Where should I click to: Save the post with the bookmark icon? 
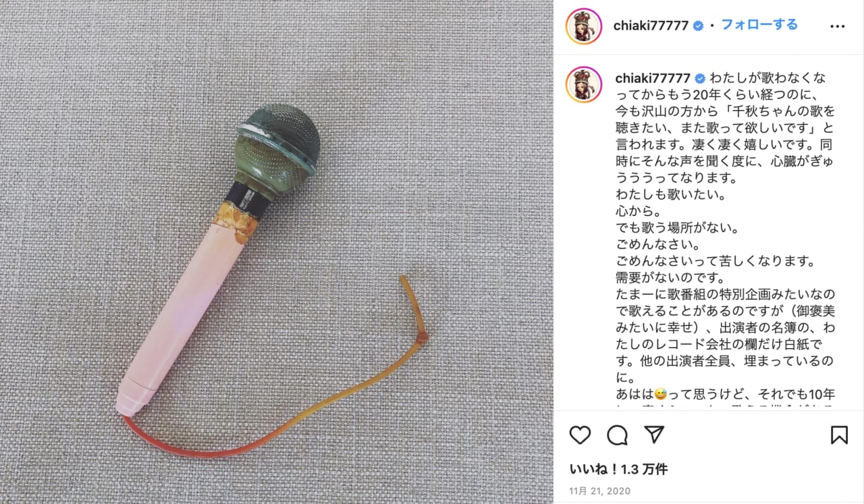839,435
